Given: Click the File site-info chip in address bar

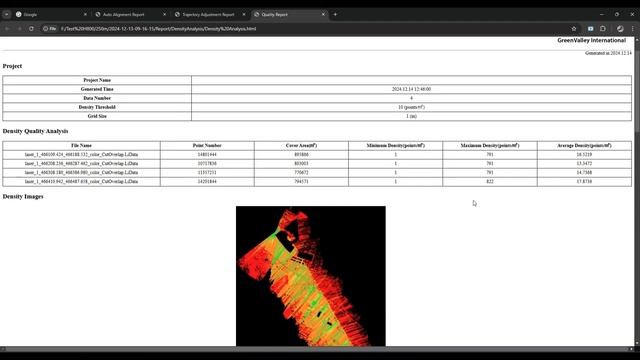Looking at the screenshot, I should click(x=49, y=29).
